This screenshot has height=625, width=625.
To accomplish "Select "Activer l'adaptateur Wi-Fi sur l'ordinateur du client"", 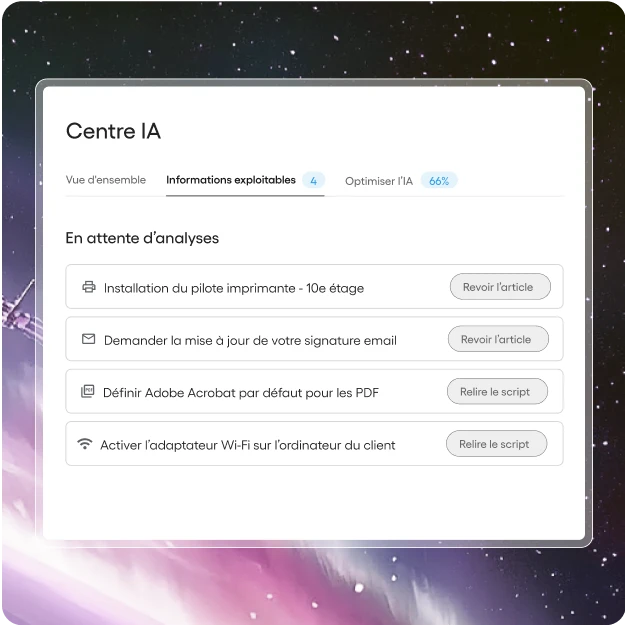I will (248, 445).
